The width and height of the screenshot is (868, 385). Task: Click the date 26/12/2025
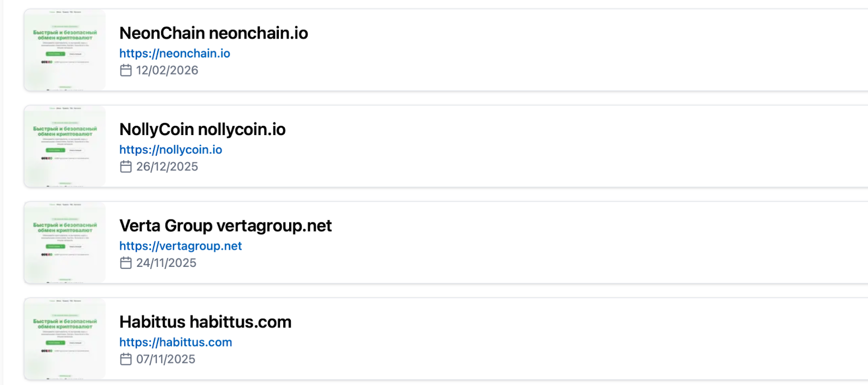[167, 166]
